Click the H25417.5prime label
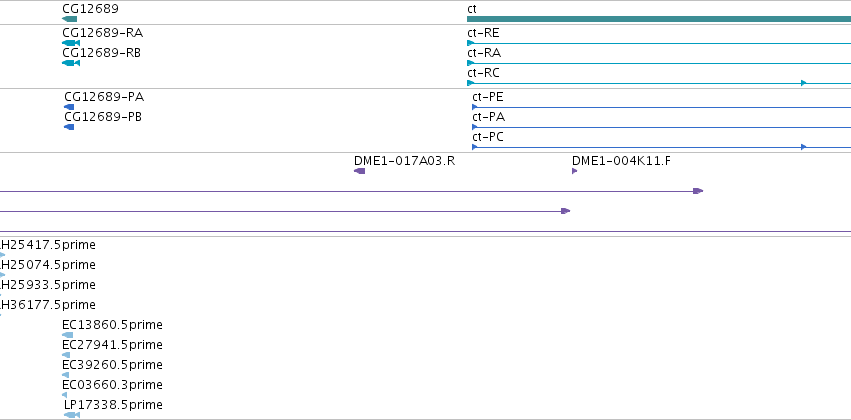This screenshot has height=420, width=851. tap(48, 245)
